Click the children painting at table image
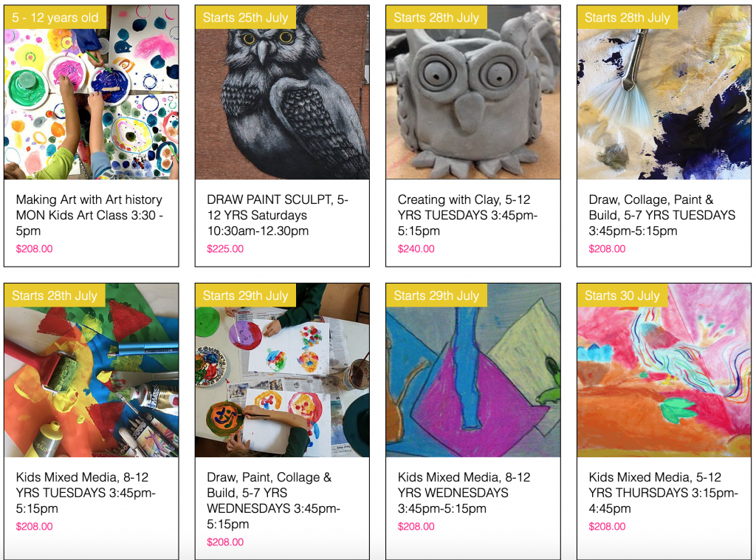 point(282,370)
